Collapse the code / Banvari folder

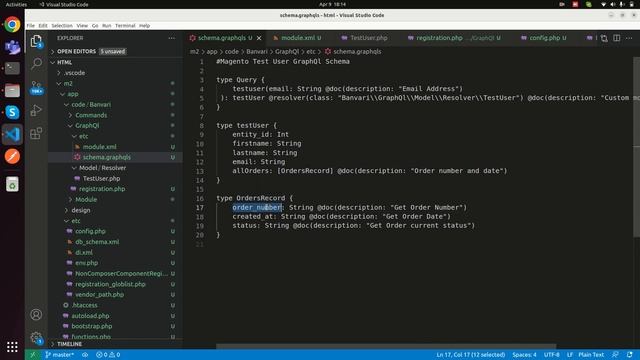tap(116, 104)
